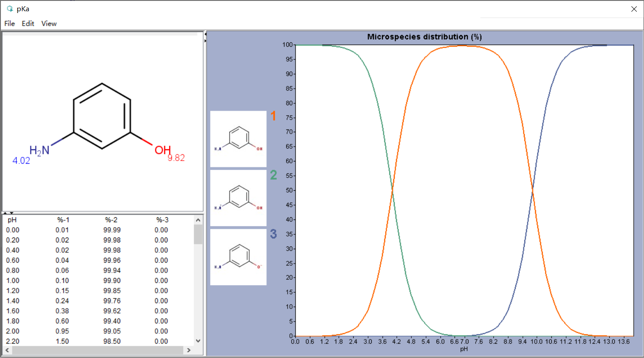Select the pH 0.40 cell
This screenshot has width=644, height=358.
click(x=12, y=250)
